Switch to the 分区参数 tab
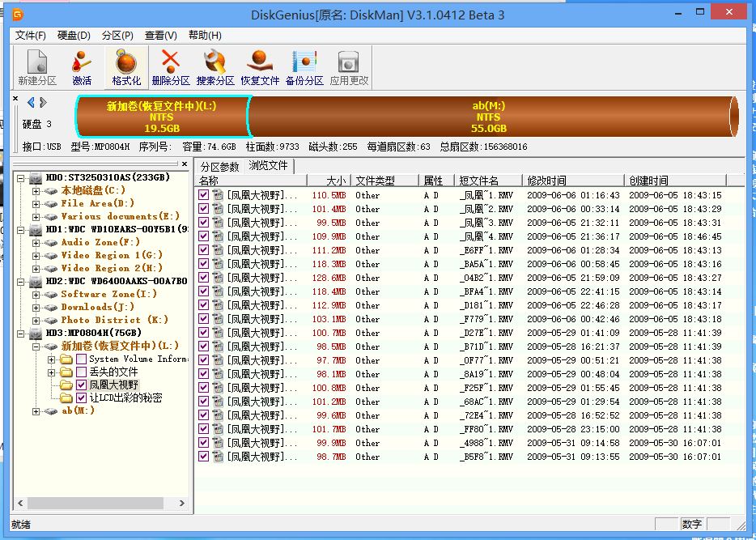This screenshot has height=540, width=756. pos(220,167)
